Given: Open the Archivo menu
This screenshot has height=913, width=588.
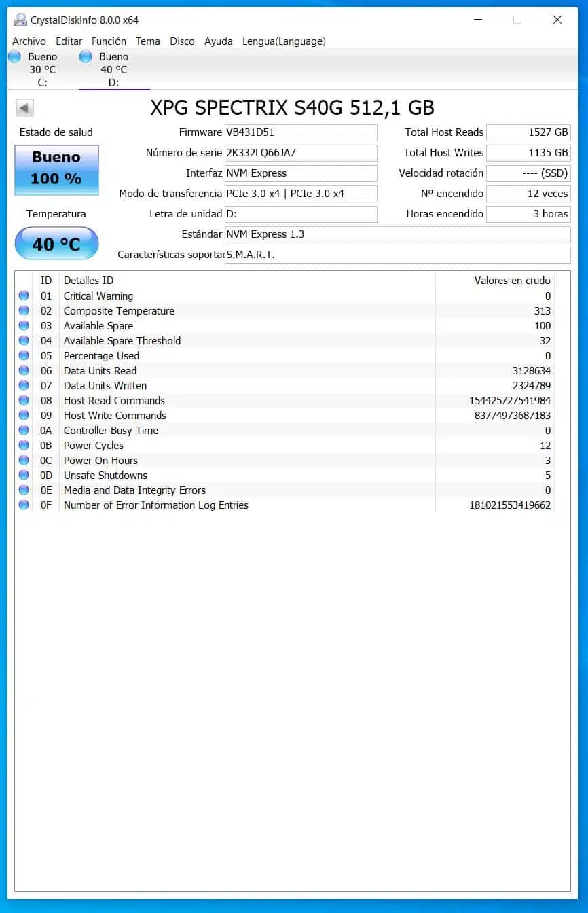Looking at the screenshot, I should [29, 41].
